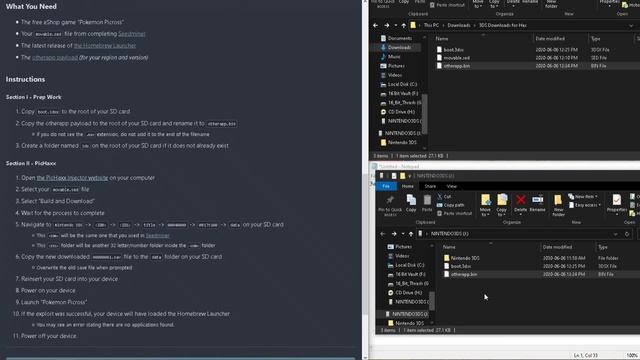640x360 pixels.
Task: Click This PC in upper Explorer breadcrumb
Action: (x=431, y=25)
